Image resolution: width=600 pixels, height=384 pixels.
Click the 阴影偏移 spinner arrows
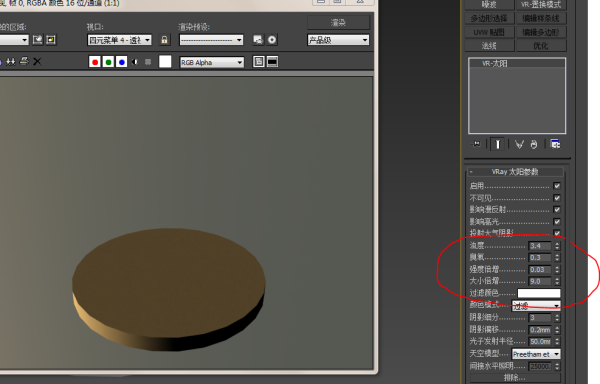[557, 329]
